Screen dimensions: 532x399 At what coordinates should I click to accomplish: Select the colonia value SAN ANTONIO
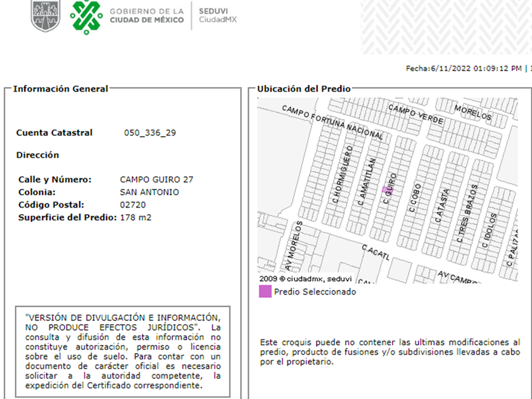point(149,193)
